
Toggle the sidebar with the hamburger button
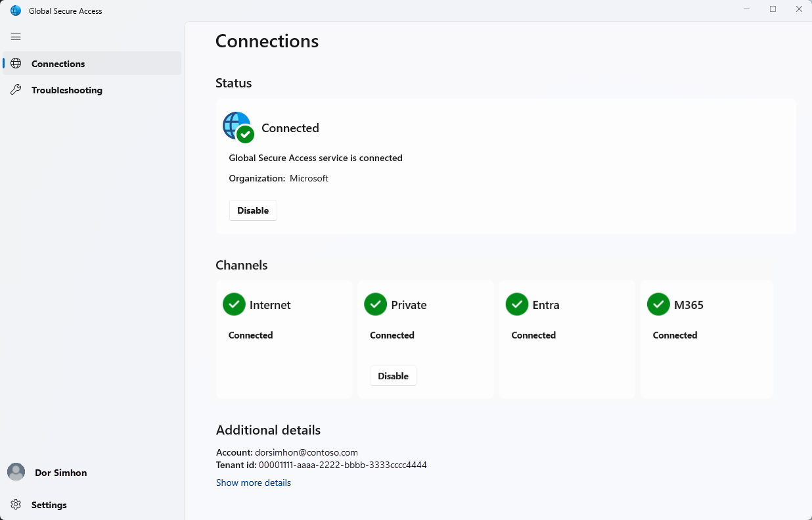click(x=16, y=37)
